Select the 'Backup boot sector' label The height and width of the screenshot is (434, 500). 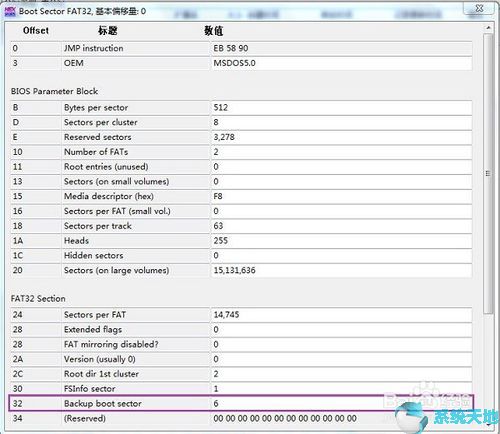103,404
